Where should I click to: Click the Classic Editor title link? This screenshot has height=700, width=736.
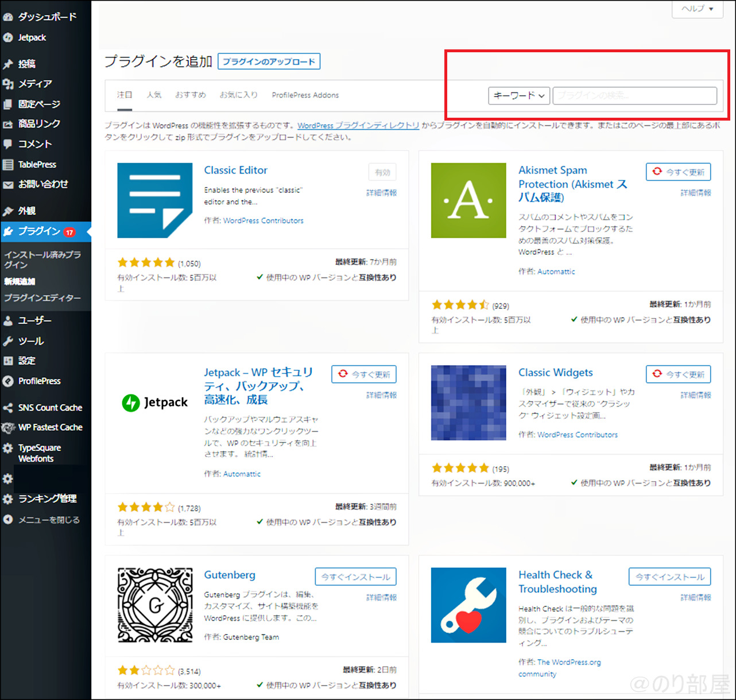236,171
